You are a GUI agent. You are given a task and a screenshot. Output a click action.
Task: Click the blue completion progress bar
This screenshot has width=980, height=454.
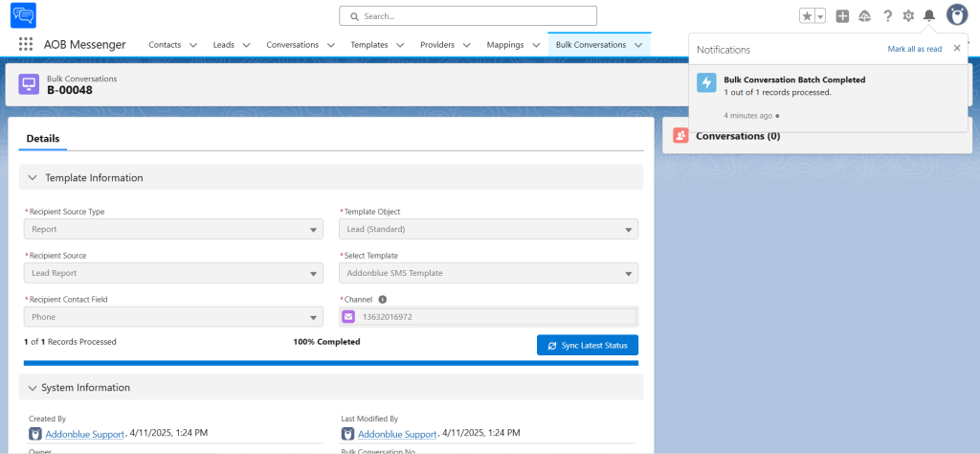330,363
